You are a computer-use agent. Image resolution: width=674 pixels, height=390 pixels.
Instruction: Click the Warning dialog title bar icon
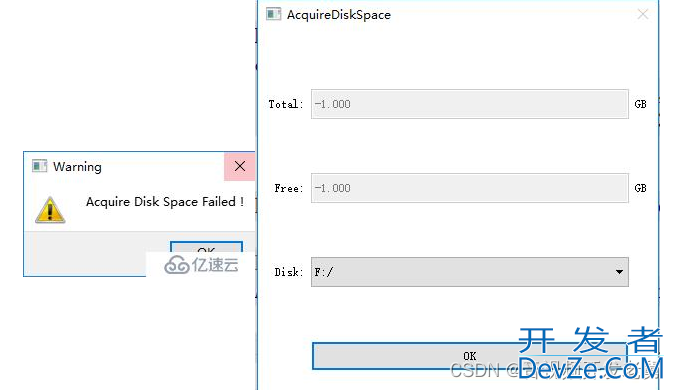pos(40,166)
